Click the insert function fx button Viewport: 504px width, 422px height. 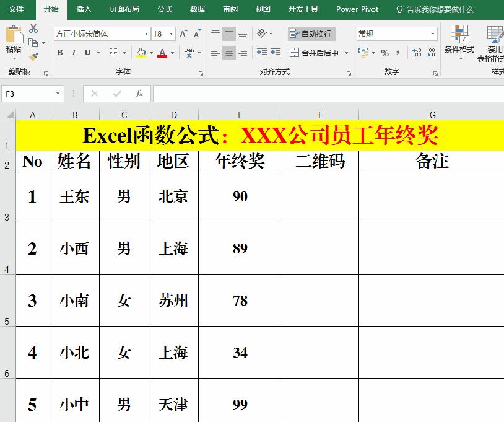click(x=139, y=94)
